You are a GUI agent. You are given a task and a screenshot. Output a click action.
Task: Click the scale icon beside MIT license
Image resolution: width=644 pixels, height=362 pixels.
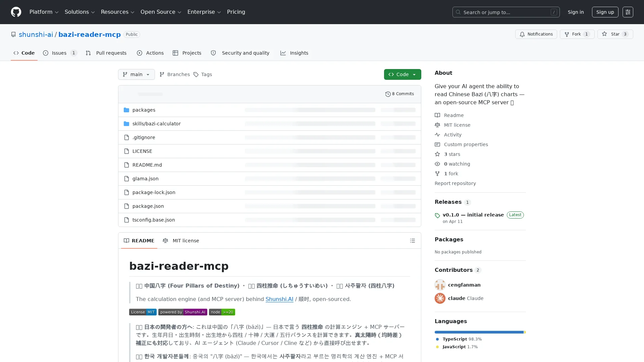point(437,125)
